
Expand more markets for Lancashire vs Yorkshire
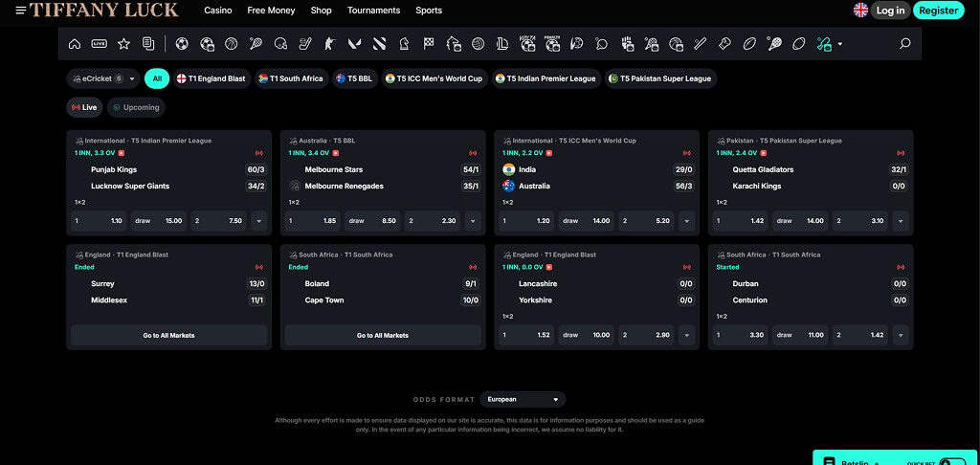[687, 335]
